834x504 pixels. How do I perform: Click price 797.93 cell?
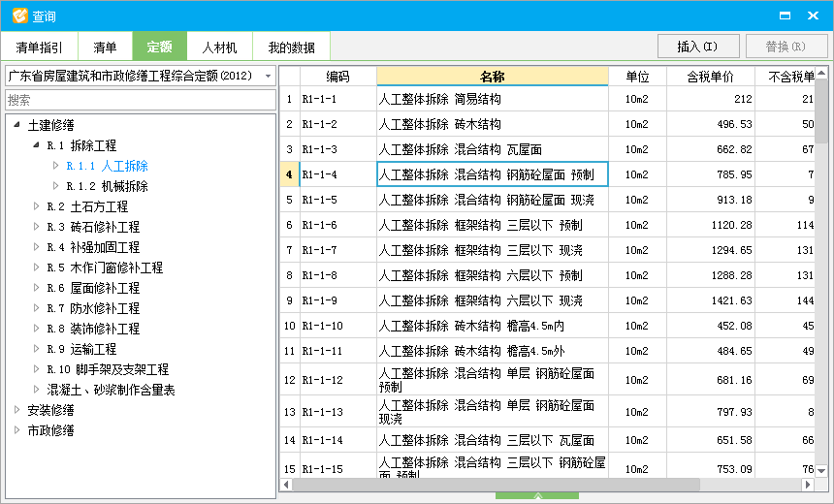tap(711, 412)
